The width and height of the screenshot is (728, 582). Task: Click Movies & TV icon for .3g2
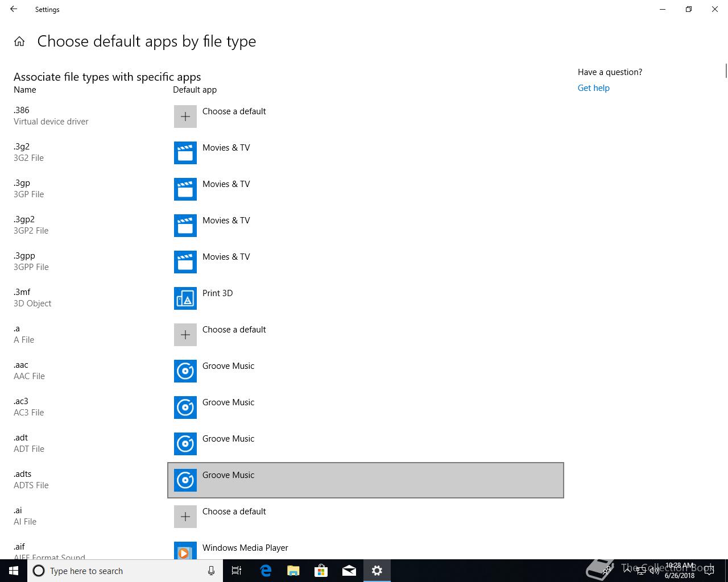185,153
